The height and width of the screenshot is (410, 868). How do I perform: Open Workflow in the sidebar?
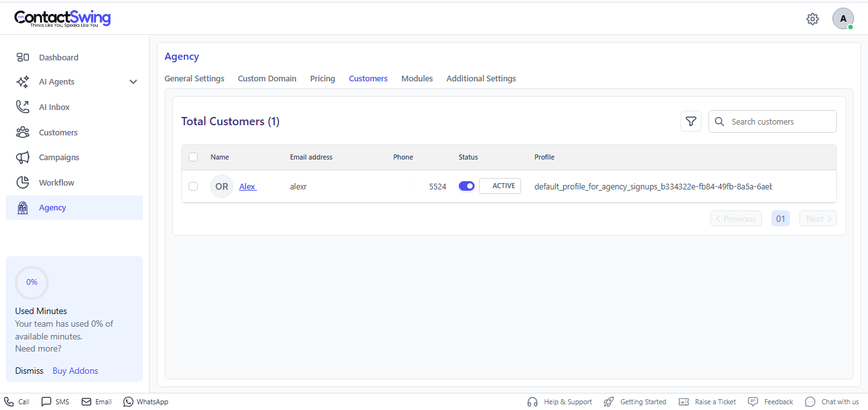[74, 182]
